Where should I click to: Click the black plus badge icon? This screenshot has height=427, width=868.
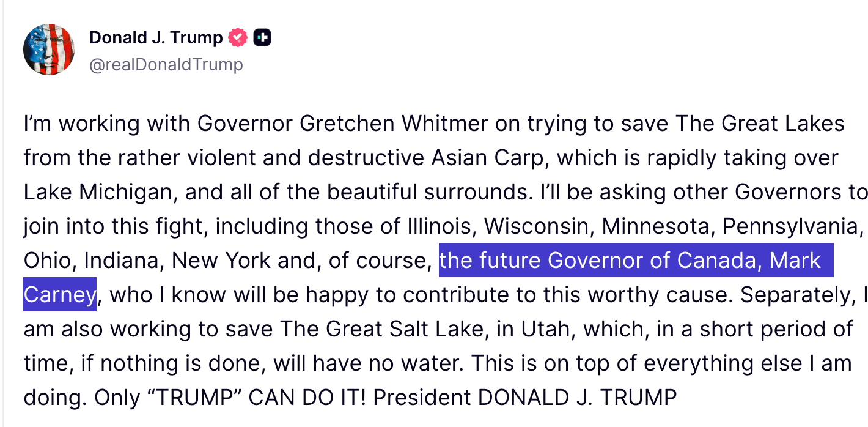(262, 38)
